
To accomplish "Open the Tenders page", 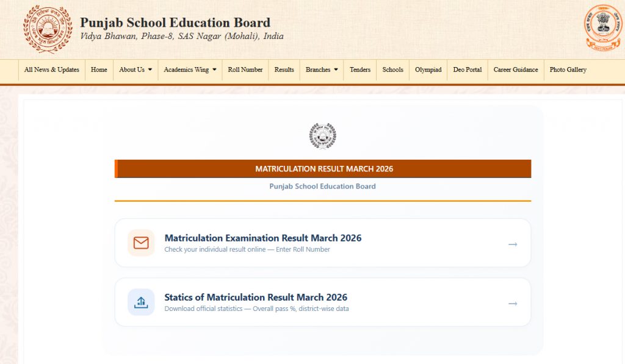I will tap(360, 70).
